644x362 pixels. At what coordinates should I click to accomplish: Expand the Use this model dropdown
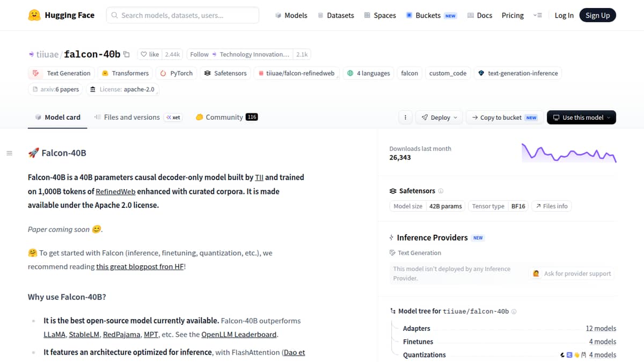click(x=581, y=117)
